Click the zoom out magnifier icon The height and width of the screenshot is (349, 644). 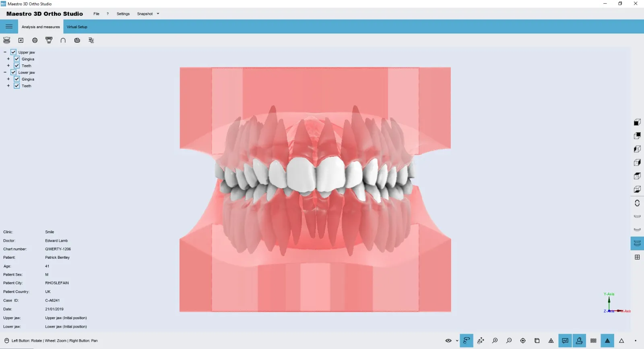point(509,341)
